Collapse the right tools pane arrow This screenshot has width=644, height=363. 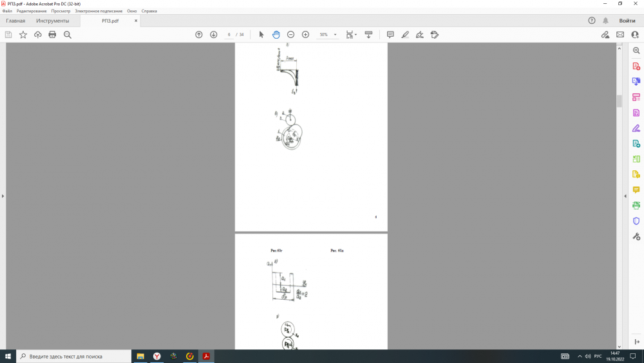tap(625, 196)
